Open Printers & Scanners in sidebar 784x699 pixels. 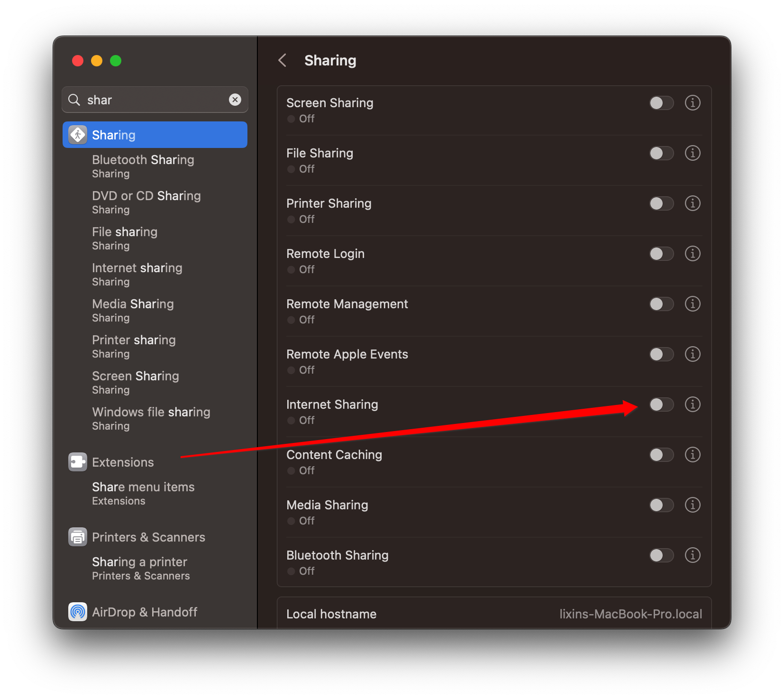(155, 537)
